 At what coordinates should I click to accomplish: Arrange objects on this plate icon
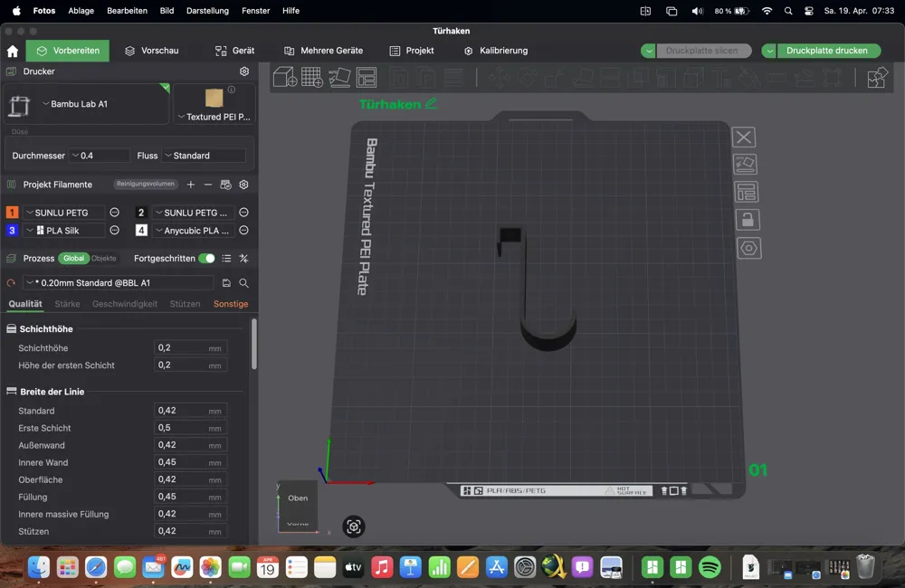(747, 192)
